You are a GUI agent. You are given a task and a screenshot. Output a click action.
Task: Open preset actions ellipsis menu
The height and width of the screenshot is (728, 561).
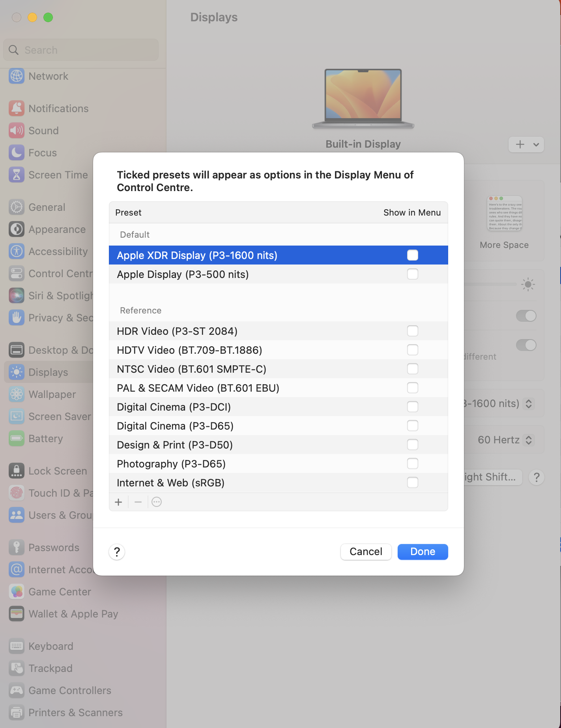[x=157, y=502]
